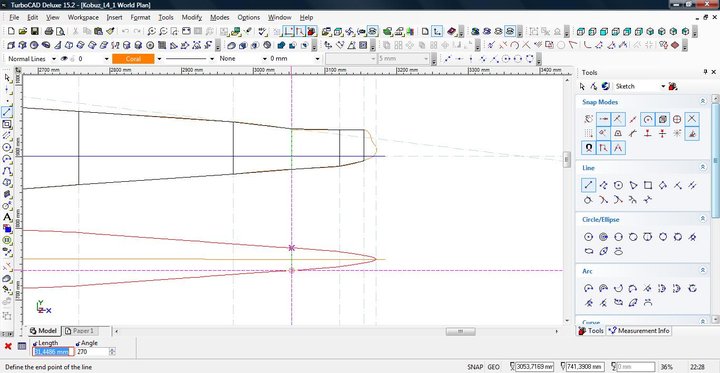Image resolution: width=720 pixels, height=373 pixels.
Task: Click the format painter brush icon
Action: (110, 32)
